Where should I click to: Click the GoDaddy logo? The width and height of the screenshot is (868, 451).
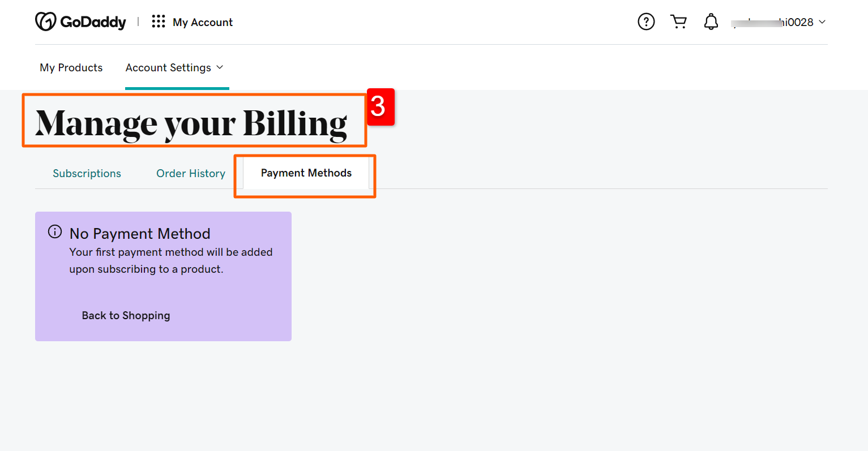click(x=80, y=22)
